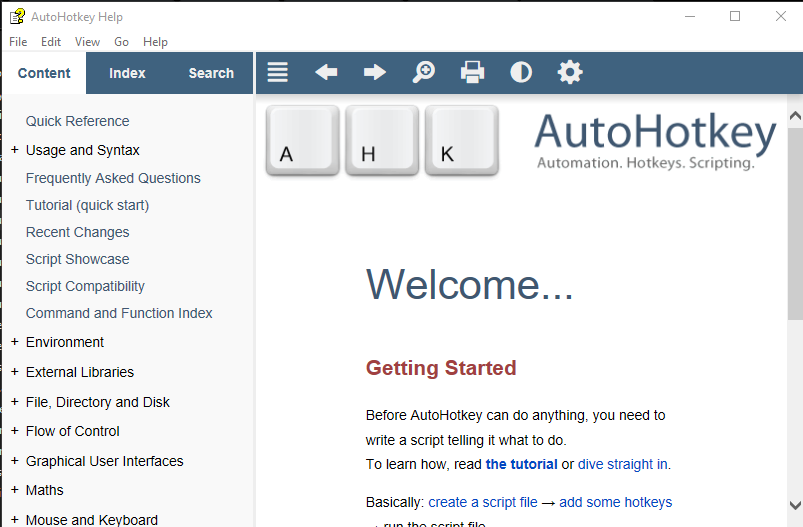
Task: Expand the Mouse and Keyboard node
Action: tap(14, 520)
